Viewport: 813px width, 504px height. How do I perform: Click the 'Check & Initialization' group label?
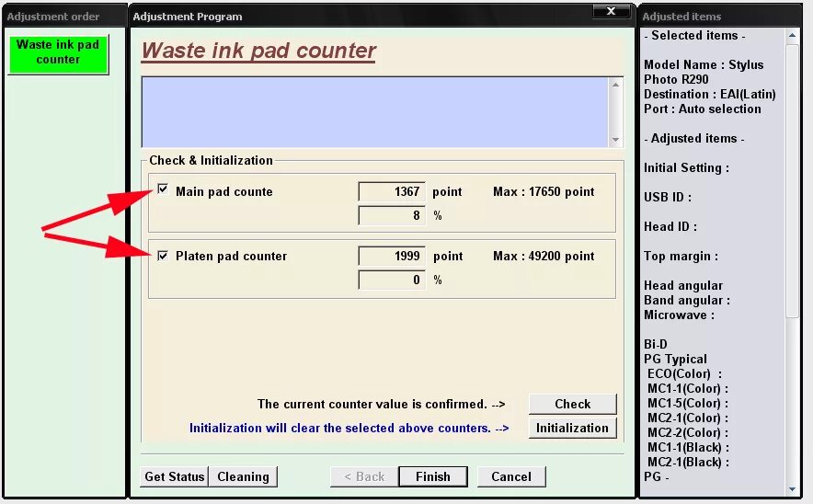pyautogui.click(x=211, y=160)
